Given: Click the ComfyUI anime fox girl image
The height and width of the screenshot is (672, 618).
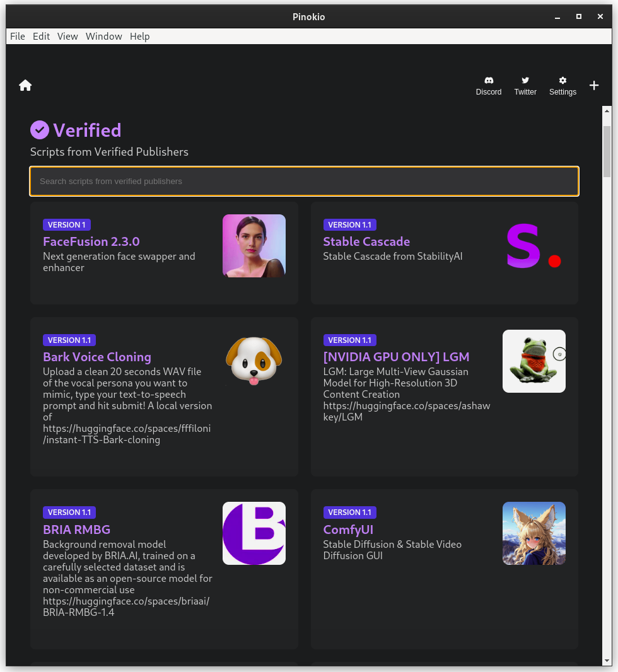Looking at the screenshot, I should coord(534,533).
